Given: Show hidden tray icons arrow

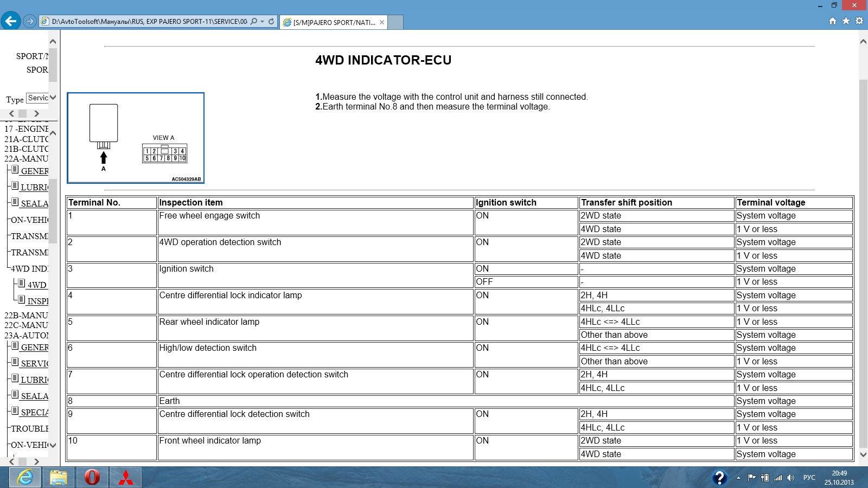Looking at the screenshot, I should (x=738, y=478).
